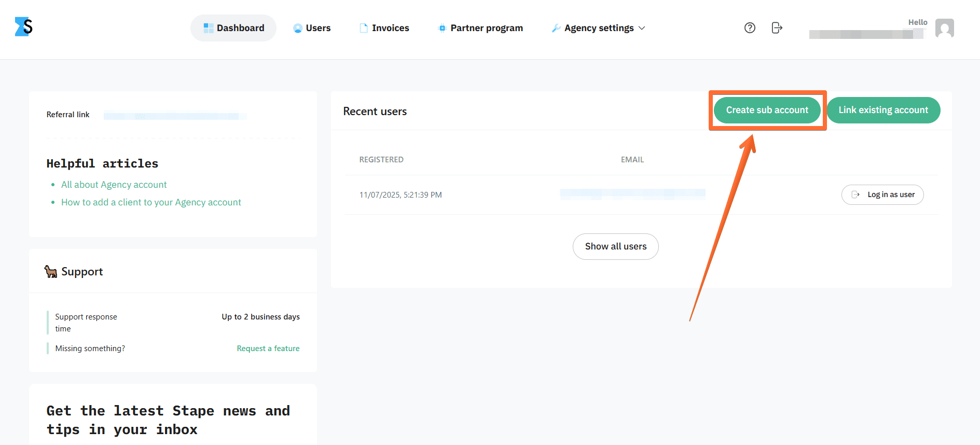The width and height of the screenshot is (980, 445).
Task: Open How to add a client article
Action: tap(151, 202)
